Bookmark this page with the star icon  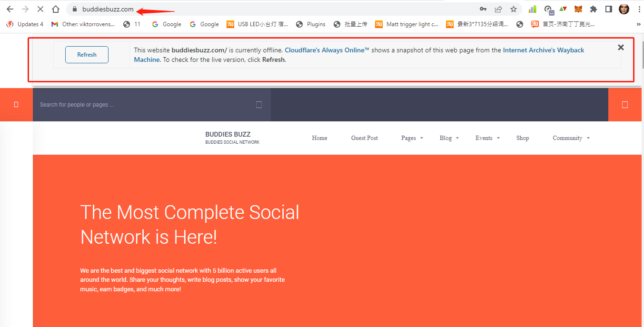pos(513,9)
